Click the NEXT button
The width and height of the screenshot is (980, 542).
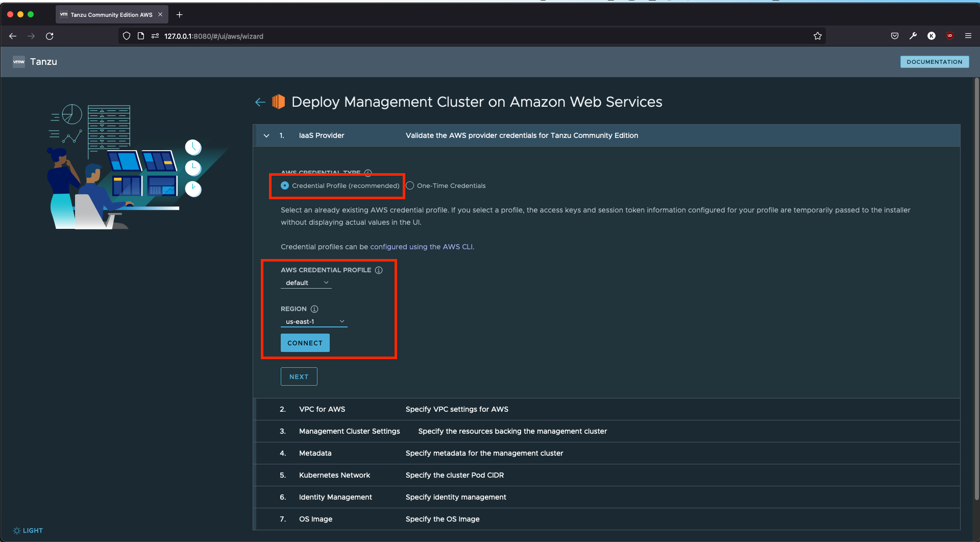point(299,377)
